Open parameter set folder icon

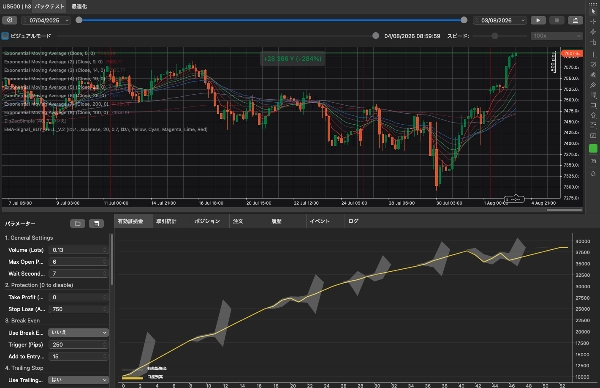pos(78,223)
